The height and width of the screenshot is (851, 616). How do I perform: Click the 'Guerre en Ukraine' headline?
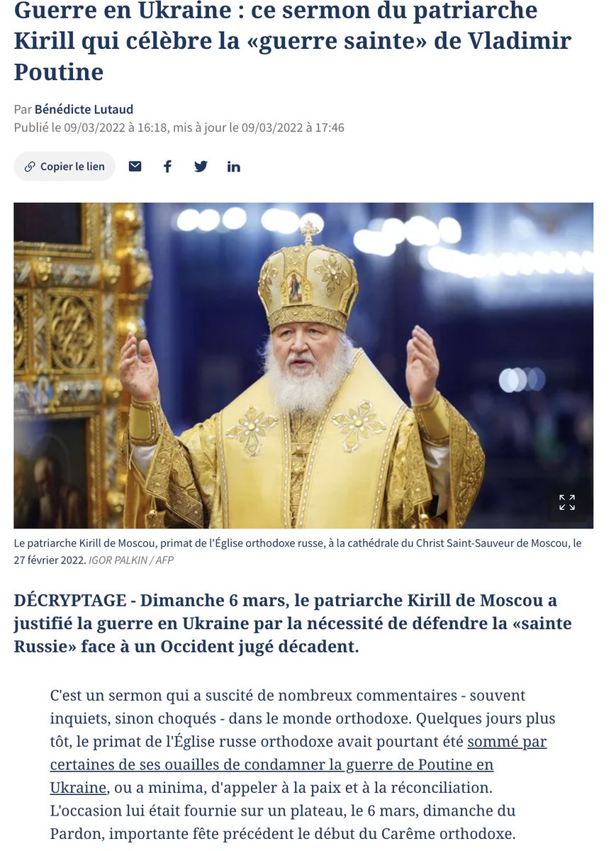293,41
